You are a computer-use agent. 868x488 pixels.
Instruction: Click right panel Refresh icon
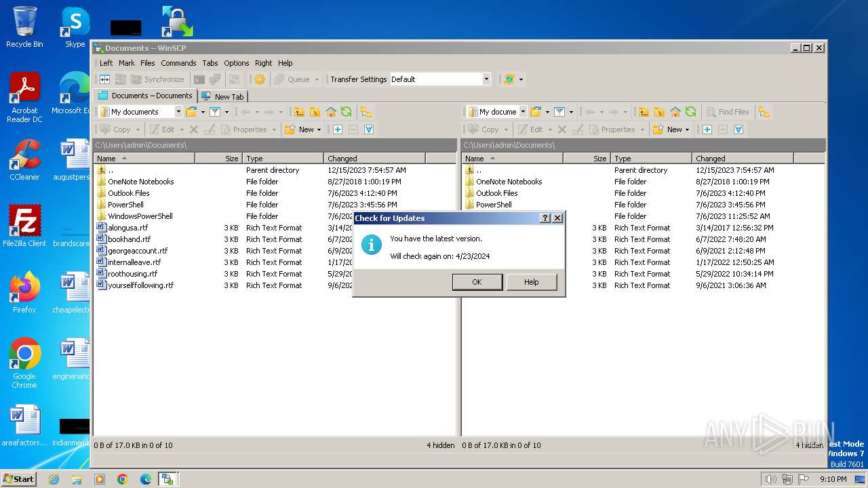tap(691, 112)
